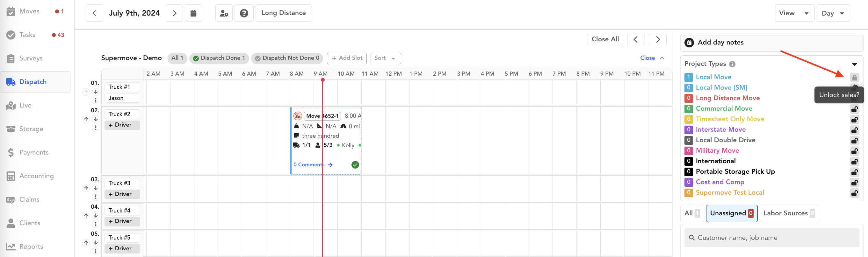This screenshot has height=257, width=868.
Task: Open the Sort dropdown
Action: pos(386,58)
